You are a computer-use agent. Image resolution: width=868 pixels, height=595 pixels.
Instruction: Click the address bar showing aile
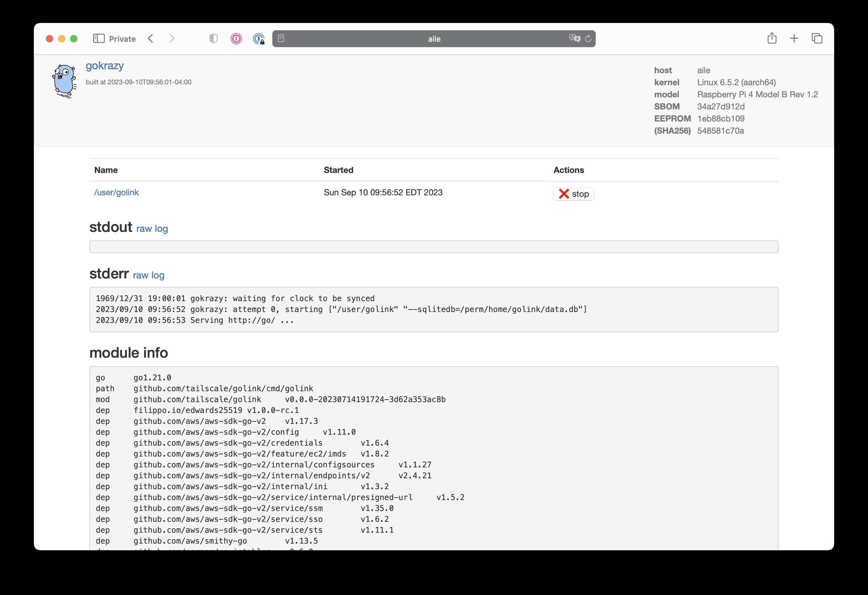point(434,39)
